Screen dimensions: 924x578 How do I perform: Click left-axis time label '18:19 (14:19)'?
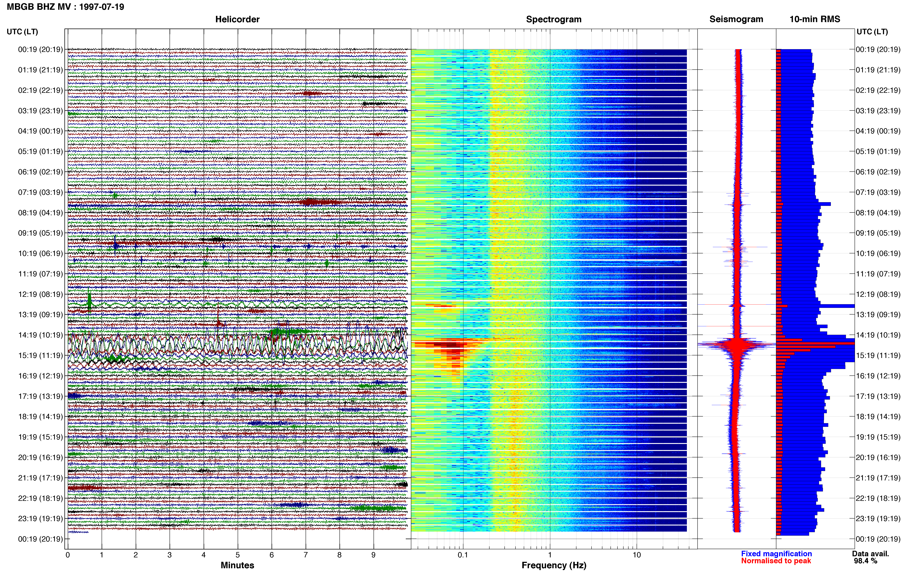click(x=41, y=417)
